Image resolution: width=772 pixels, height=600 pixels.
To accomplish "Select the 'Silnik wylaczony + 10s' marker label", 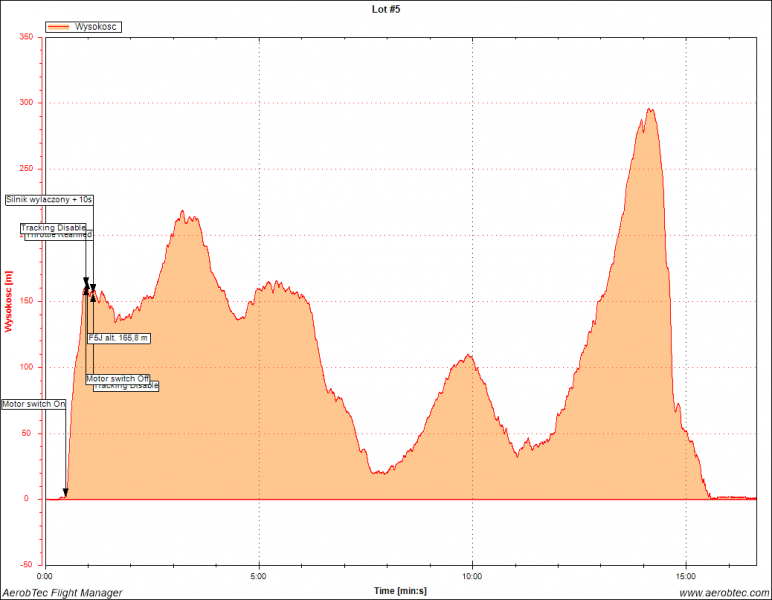I will point(49,199).
